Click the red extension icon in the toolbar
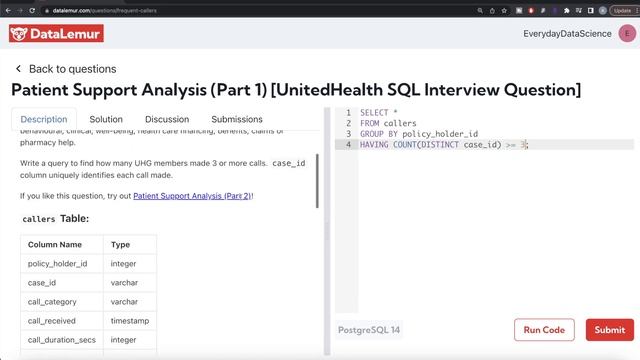The height and width of the screenshot is (360, 640). pos(531,11)
